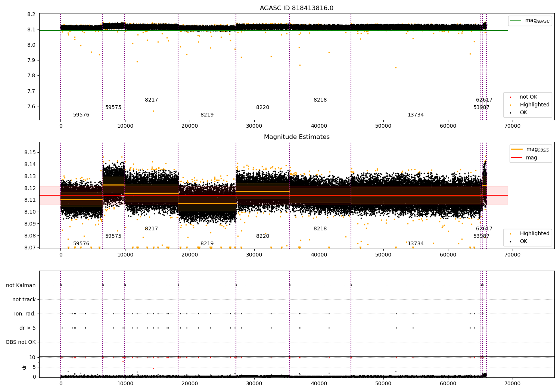Click the 7.6 y-axis tick label

tap(32, 106)
